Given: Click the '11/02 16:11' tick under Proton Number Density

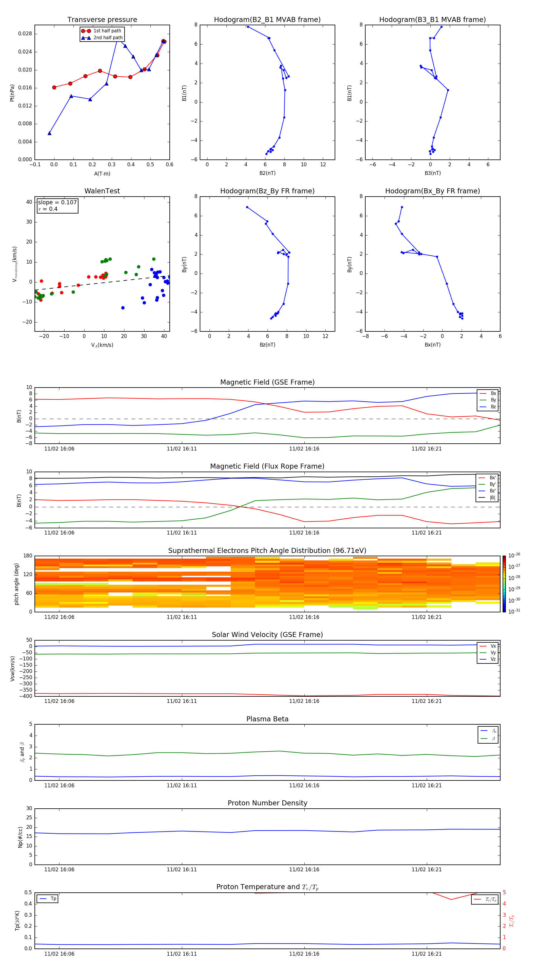Looking at the screenshot, I should pos(182,870).
